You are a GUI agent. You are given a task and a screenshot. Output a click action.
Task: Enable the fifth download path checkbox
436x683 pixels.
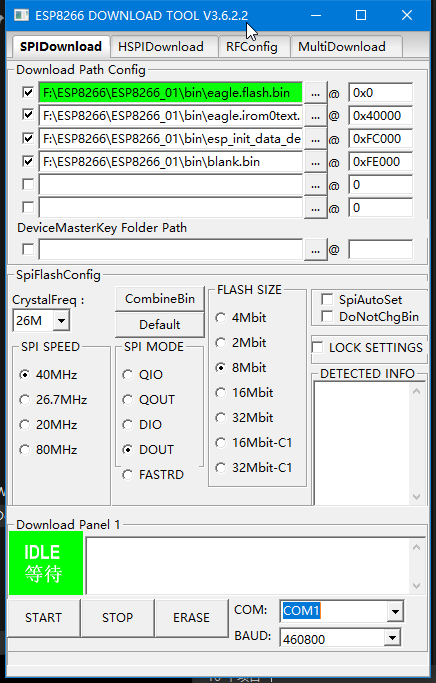(x=28, y=184)
